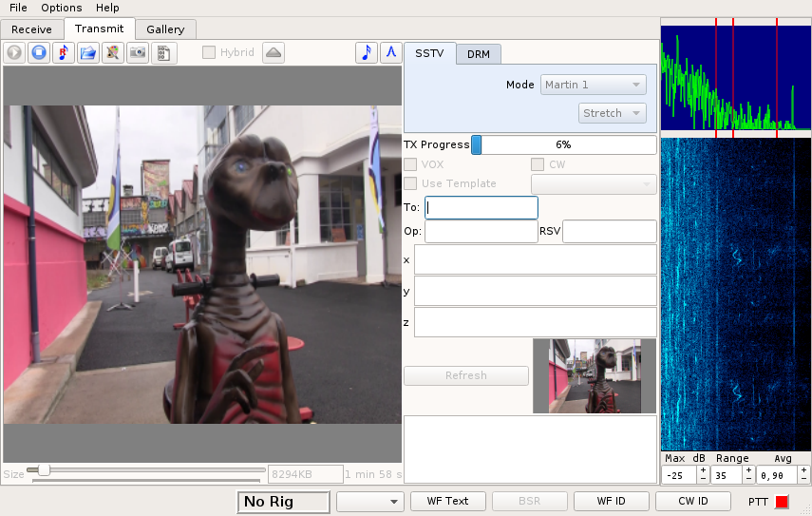Switch to the Gallery tab
This screenshot has height=516, width=812.
click(165, 29)
